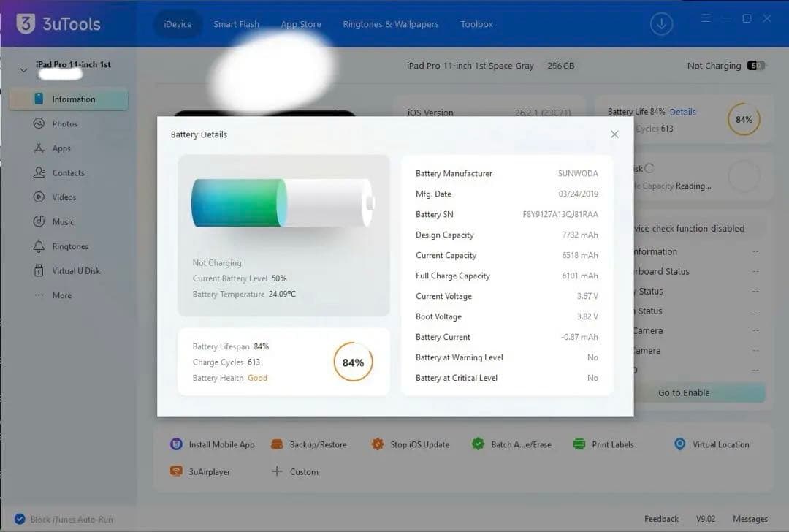789x532 pixels.
Task: Open the hamburger menu in title bar
Action: 706,18
